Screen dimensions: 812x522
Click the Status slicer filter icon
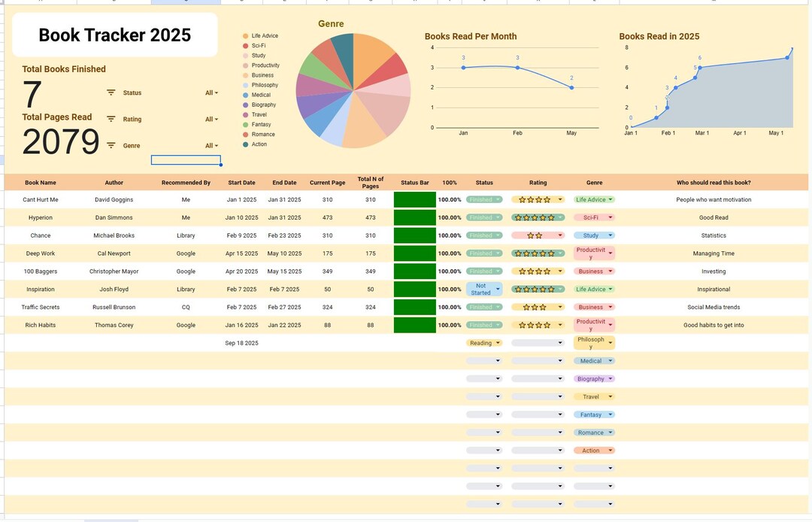pyautogui.click(x=111, y=93)
